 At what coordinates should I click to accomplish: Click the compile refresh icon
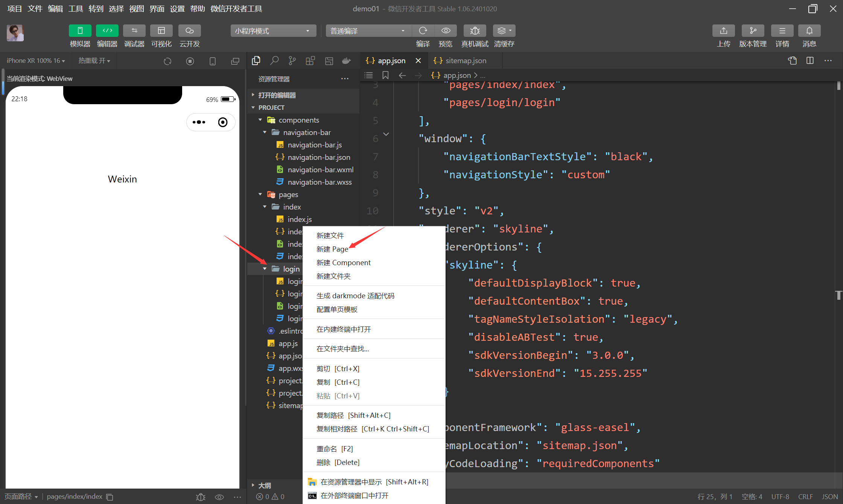(x=423, y=31)
